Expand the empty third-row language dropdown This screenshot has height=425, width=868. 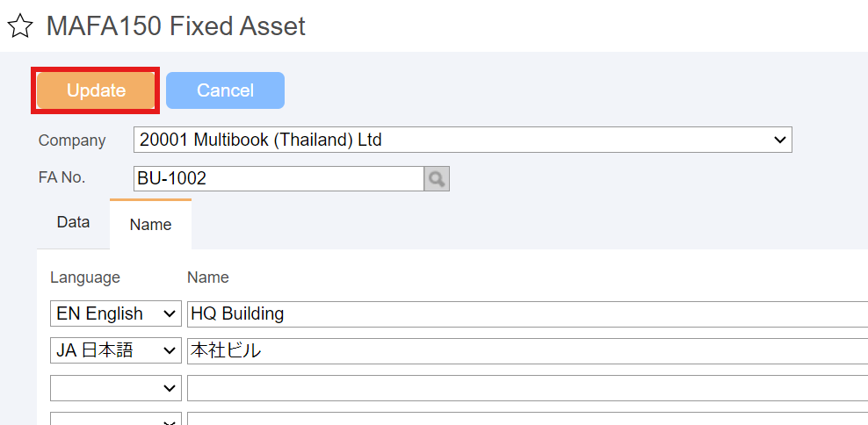tap(116, 388)
